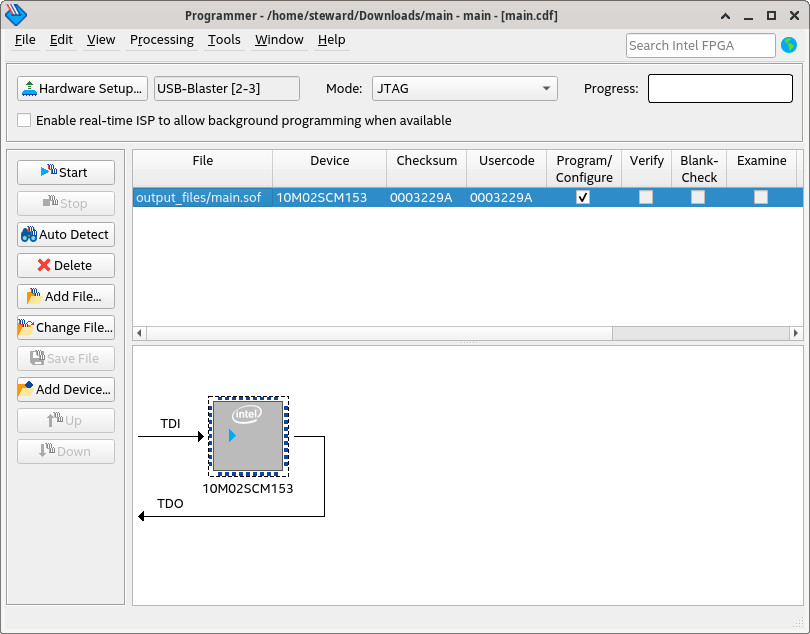Image resolution: width=810 pixels, height=634 pixels.
Task: Click the Search Intel FPGA field
Action: click(x=700, y=45)
